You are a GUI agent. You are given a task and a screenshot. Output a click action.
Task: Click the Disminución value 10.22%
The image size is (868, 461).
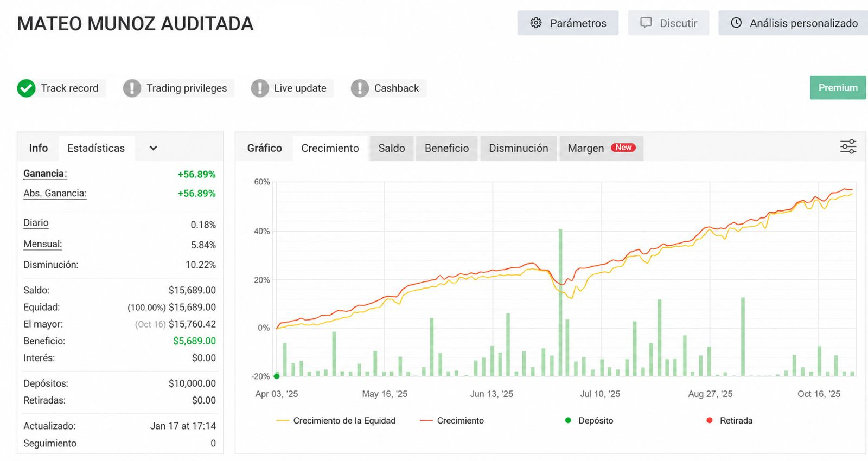[201, 265]
